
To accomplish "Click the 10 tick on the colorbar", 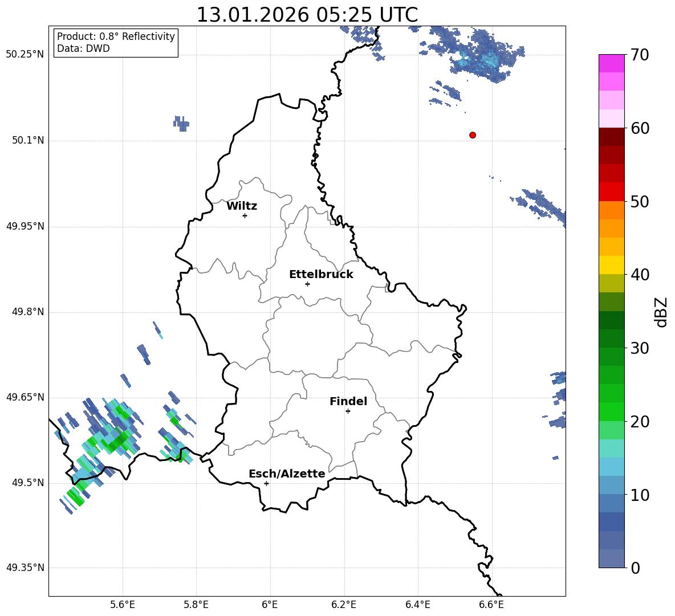I will point(640,495).
